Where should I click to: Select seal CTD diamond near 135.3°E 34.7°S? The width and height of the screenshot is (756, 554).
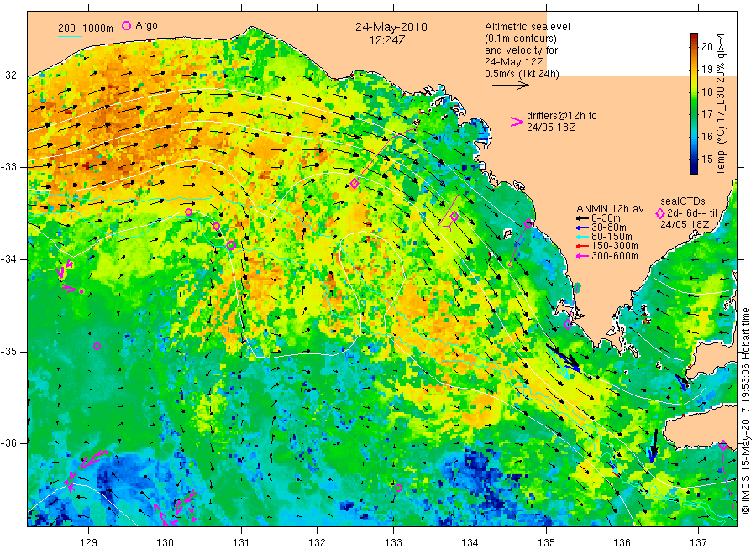tap(568, 324)
